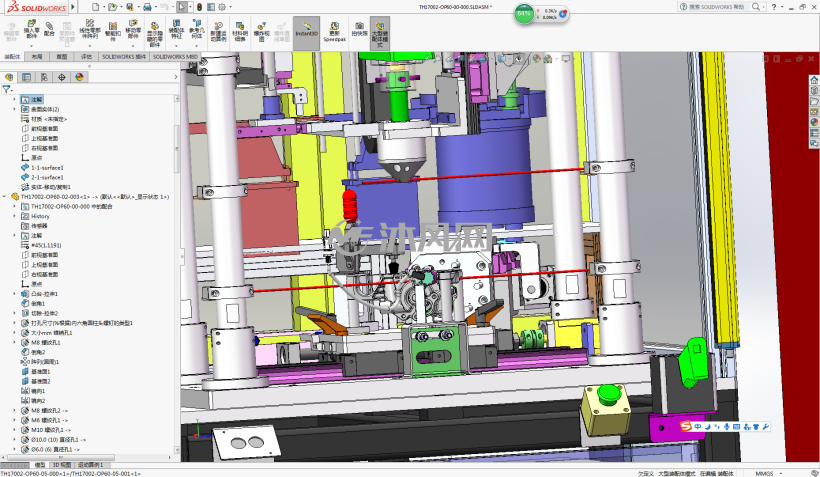Image resolution: width=820 pixels, height=477 pixels.
Task: Switch to the 装配体 (Assembly) ribbon tab
Action: [x=12, y=56]
